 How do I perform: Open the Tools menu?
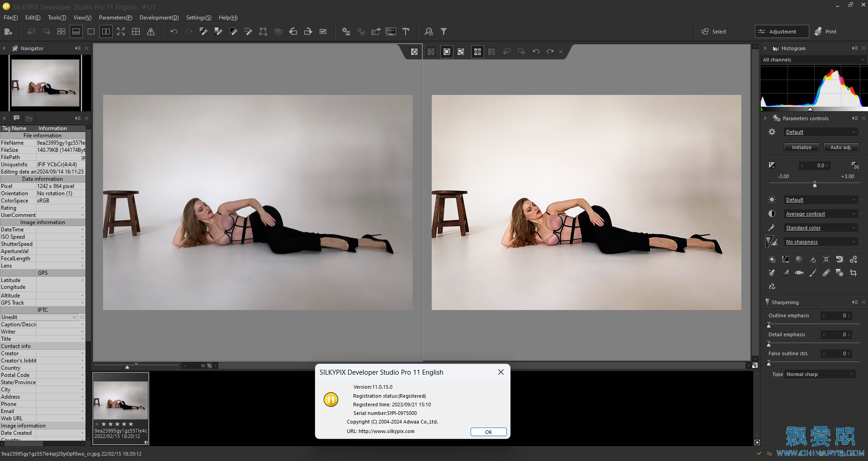tap(57, 18)
